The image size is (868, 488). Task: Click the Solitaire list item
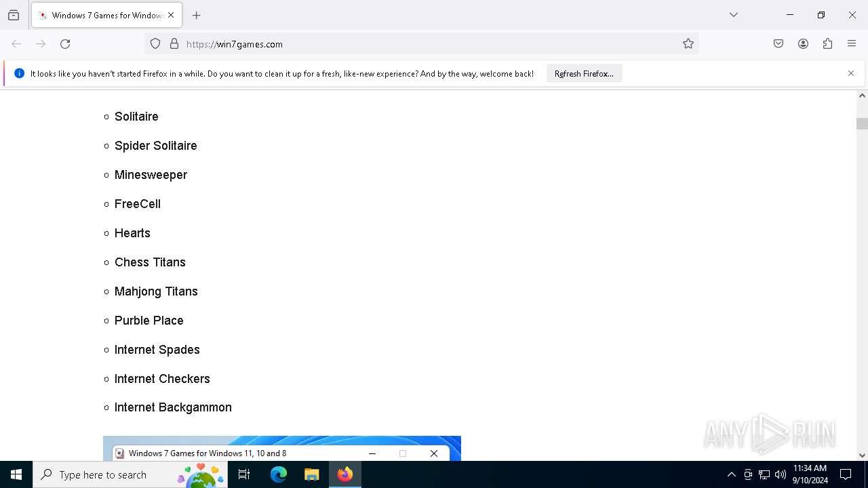tap(136, 117)
